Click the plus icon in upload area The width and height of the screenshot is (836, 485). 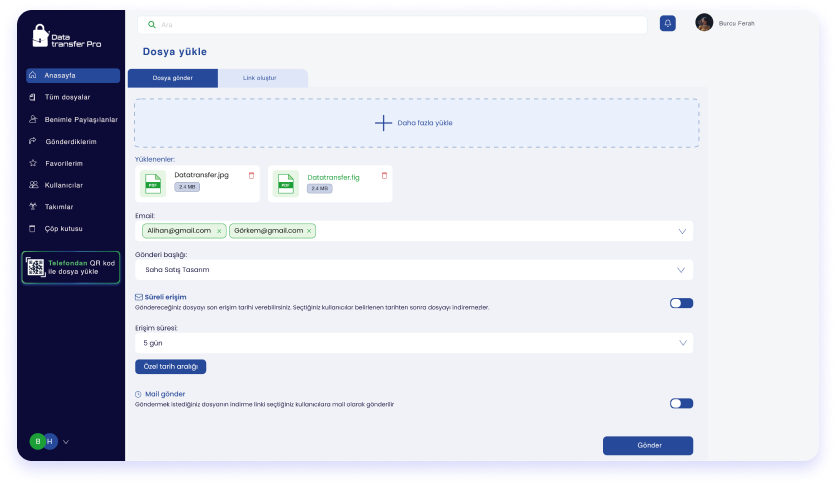click(383, 123)
